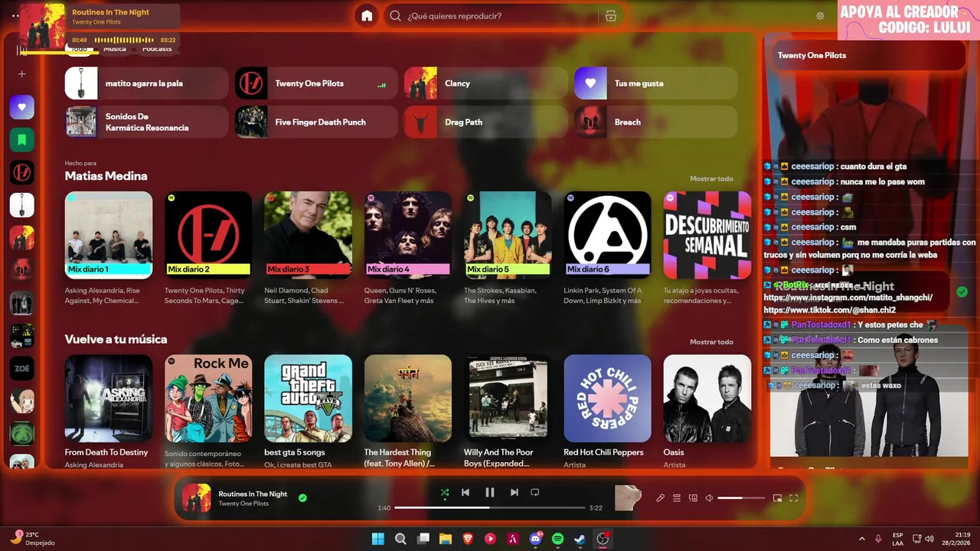Image resolution: width=980 pixels, height=551 pixels.
Task: Open connect to a device icon
Action: click(x=693, y=498)
